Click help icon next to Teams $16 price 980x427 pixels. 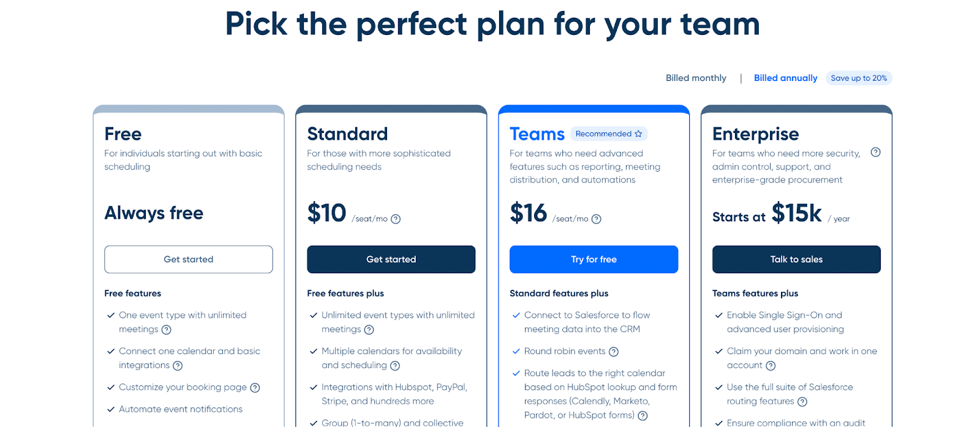point(597,219)
